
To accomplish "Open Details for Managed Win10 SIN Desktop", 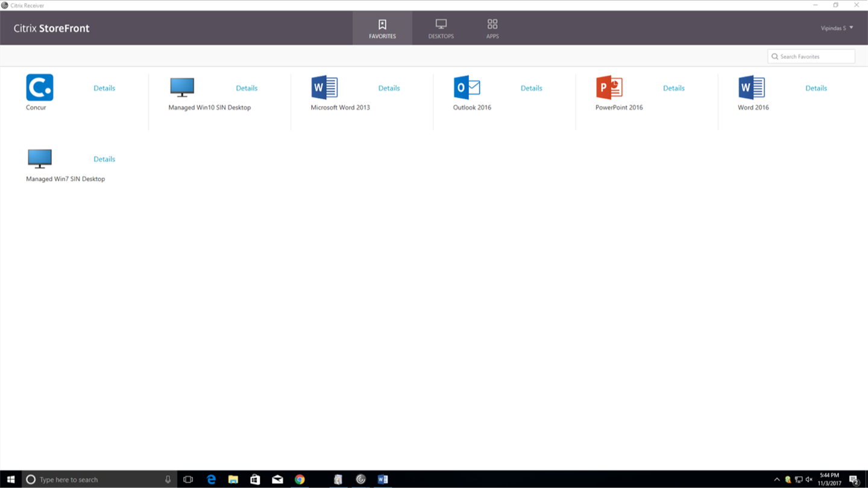I will click(247, 88).
